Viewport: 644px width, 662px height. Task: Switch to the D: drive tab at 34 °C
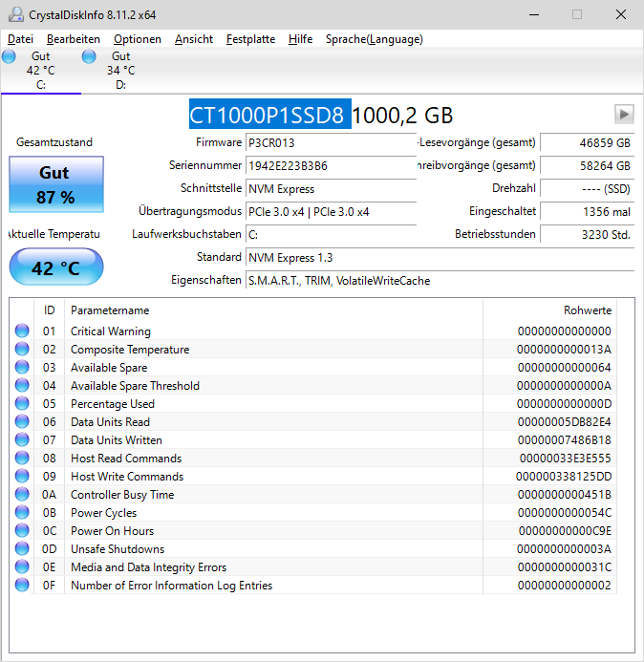[121, 70]
